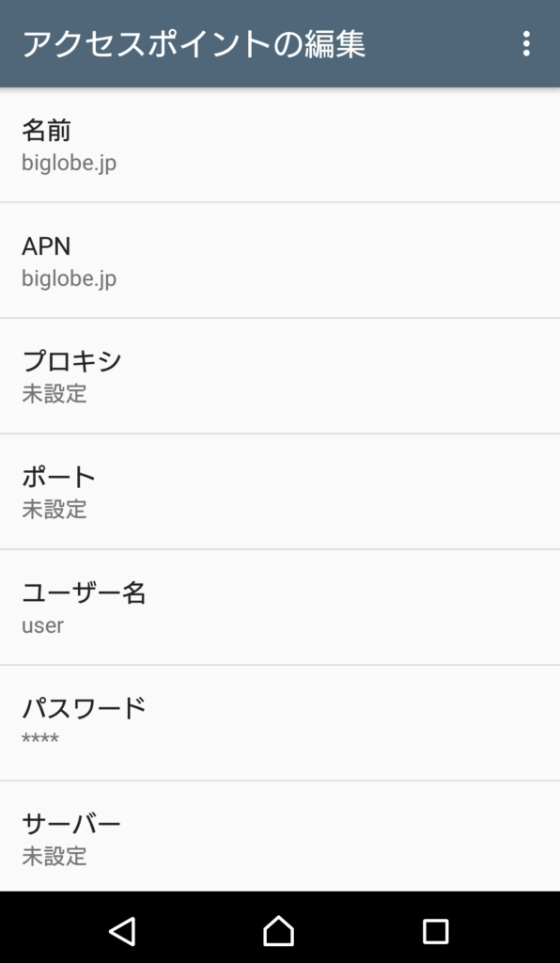
Task: Open recent apps with square button
Action: click(x=435, y=931)
